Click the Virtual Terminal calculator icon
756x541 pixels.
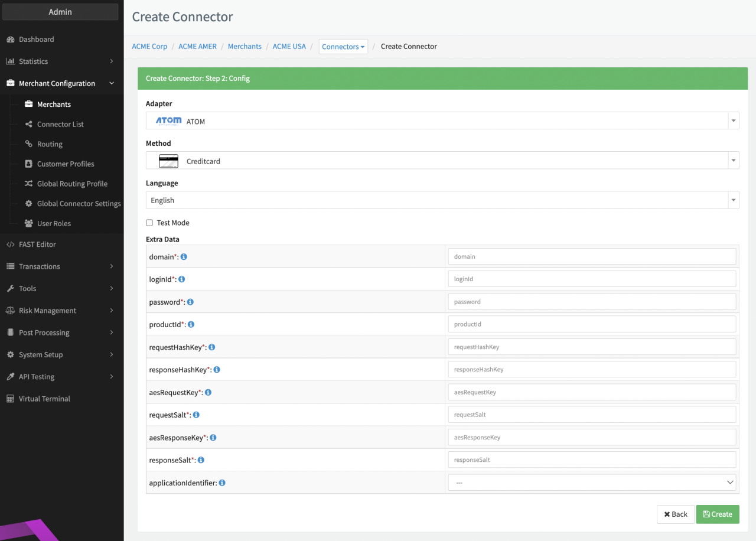[x=10, y=399]
